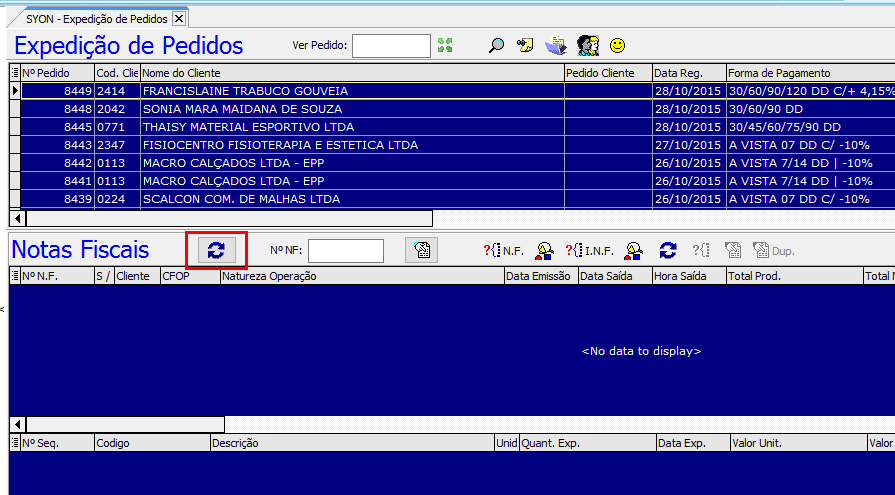
Task: Sort by the Nº Pedido column header
Action: (58, 73)
